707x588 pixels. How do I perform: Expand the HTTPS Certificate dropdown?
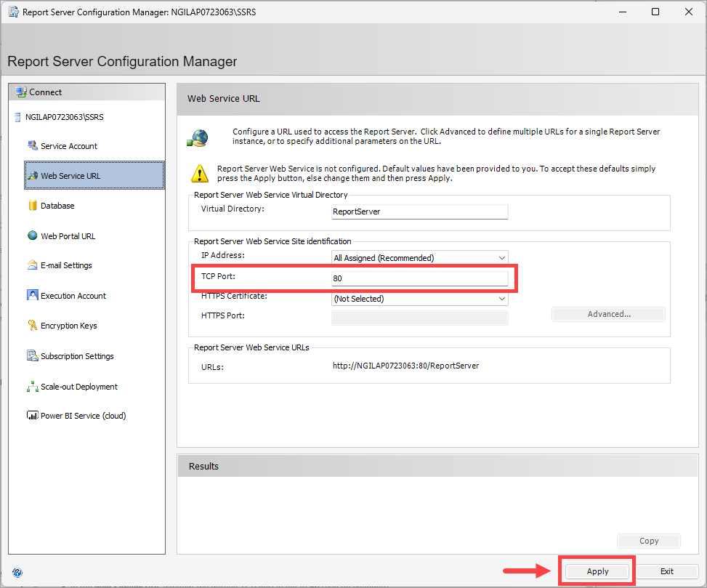click(420, 299)
